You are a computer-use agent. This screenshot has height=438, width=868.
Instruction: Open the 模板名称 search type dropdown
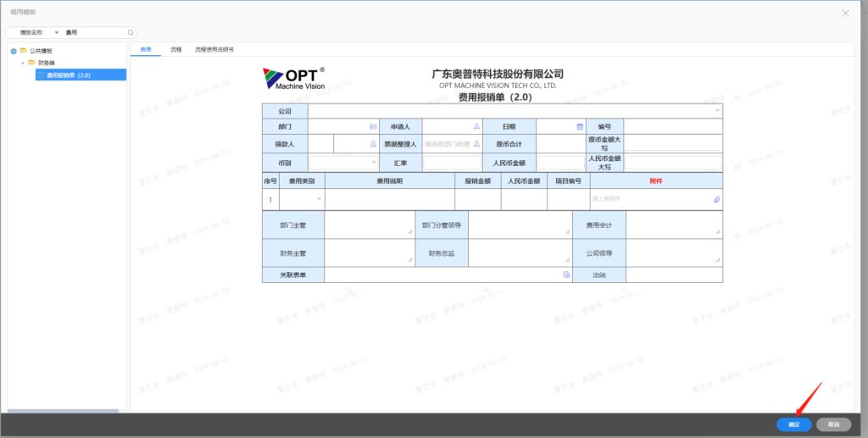pos(56,32)
